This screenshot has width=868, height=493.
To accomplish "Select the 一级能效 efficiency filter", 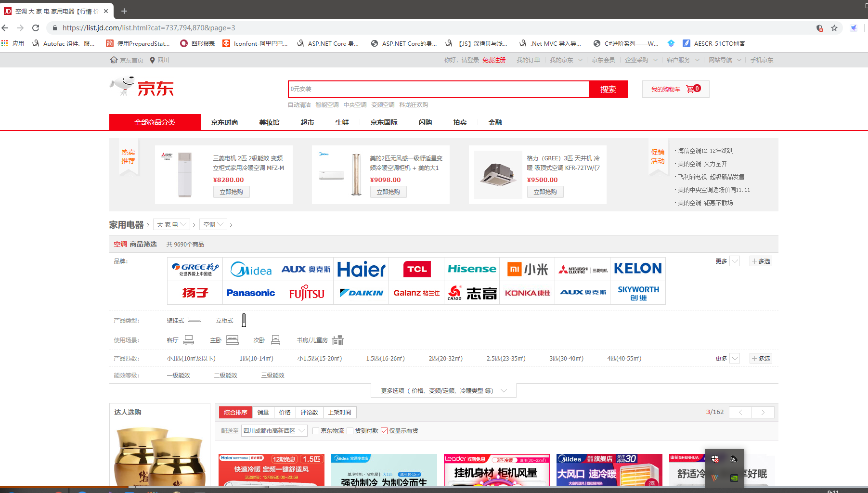I will pyautogui.click(x=178, y=376).
